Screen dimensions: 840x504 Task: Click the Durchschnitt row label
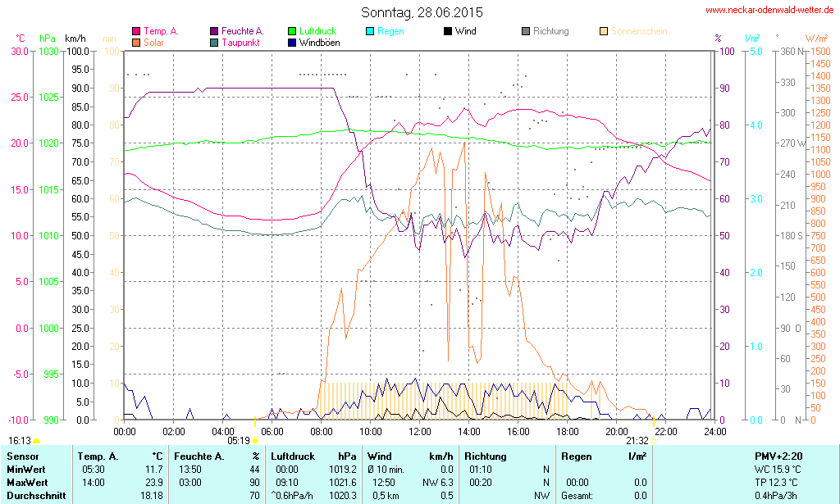(x=34, y=495)
